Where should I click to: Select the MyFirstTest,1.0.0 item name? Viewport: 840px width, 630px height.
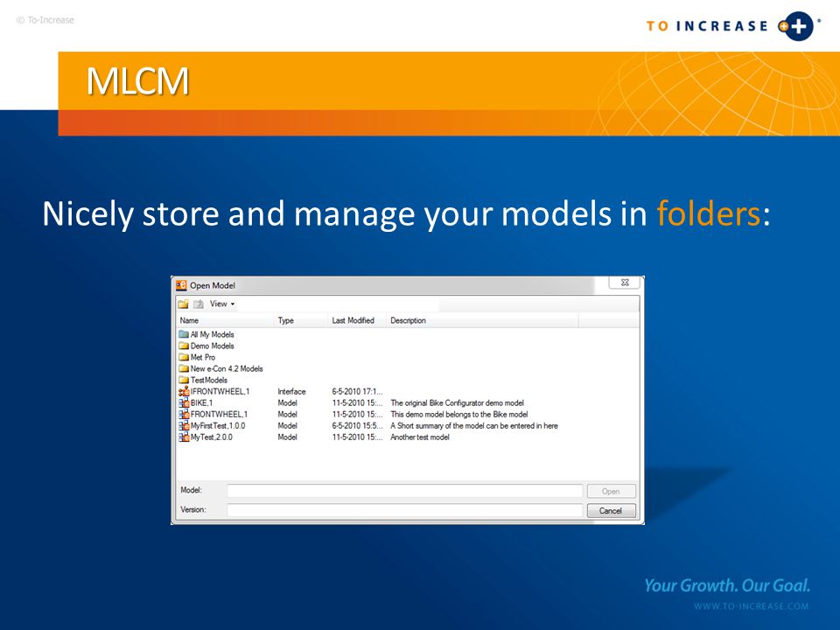[218, 426]
